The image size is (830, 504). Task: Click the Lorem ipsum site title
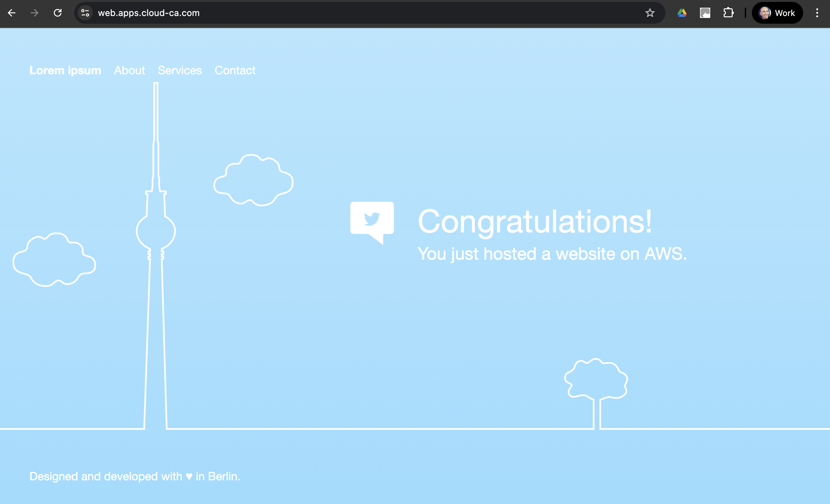(65, 70)
